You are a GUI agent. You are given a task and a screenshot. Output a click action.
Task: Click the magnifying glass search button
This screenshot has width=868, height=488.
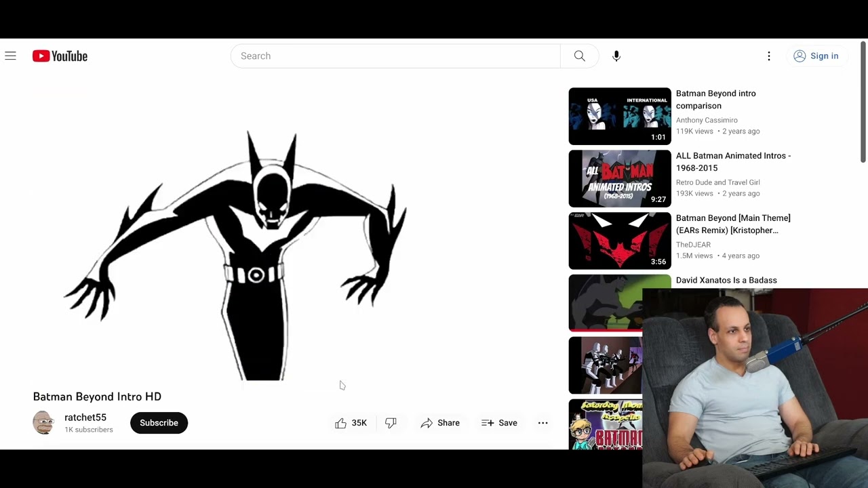tap(580, 56)
